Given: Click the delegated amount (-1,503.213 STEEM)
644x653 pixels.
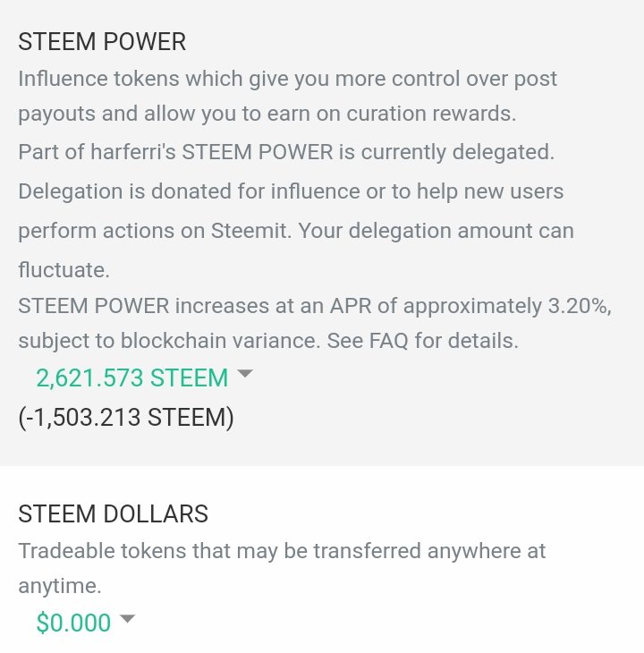Looking at the screenshot, I should click(126, 417).
